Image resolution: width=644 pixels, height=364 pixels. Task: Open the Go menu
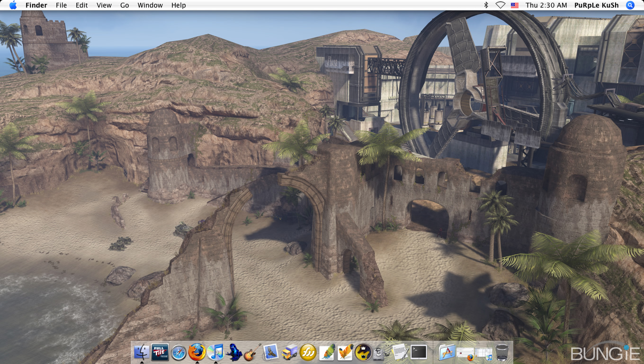[125, 5]
